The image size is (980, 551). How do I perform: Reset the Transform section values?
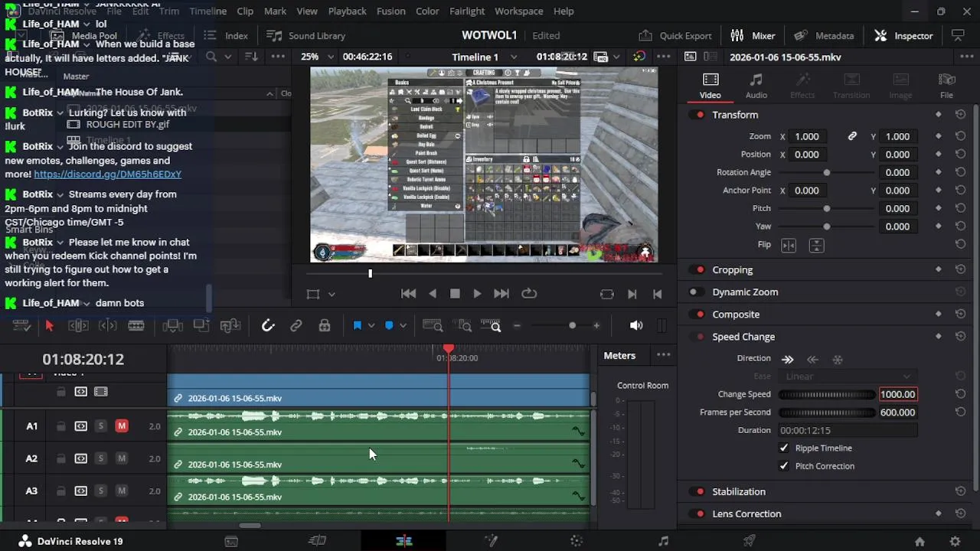(x=960, y=115)
